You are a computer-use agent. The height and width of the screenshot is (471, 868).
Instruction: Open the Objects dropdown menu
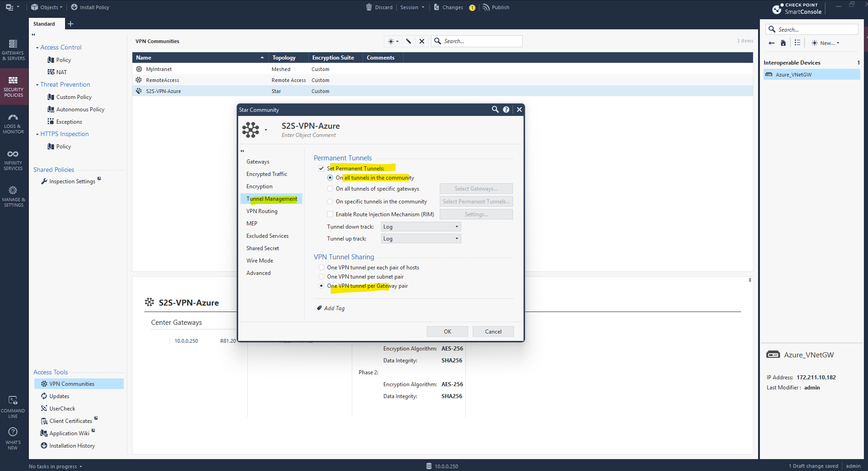coord(47,7)
